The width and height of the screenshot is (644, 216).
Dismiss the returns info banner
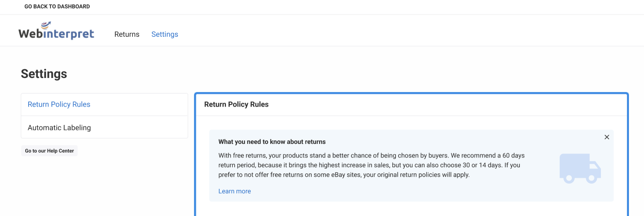[x=607, y=137]
